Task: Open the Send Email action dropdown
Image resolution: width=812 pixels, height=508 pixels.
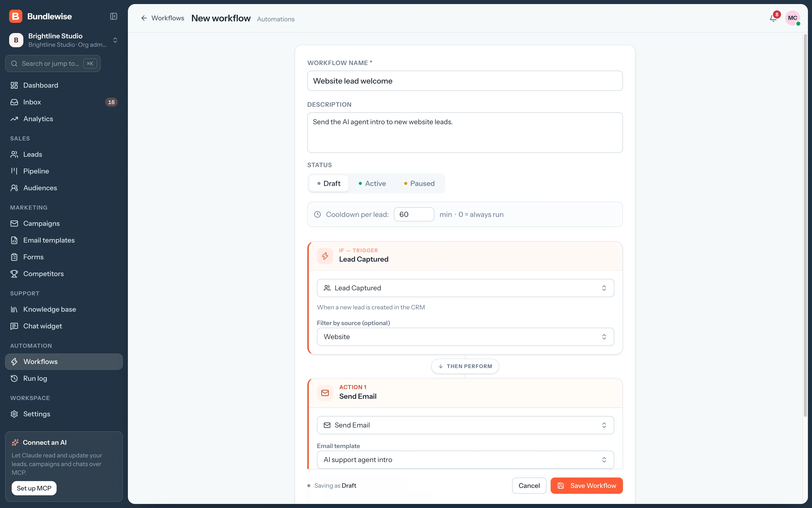Action: pyautogui.click(x=465, y=425)
